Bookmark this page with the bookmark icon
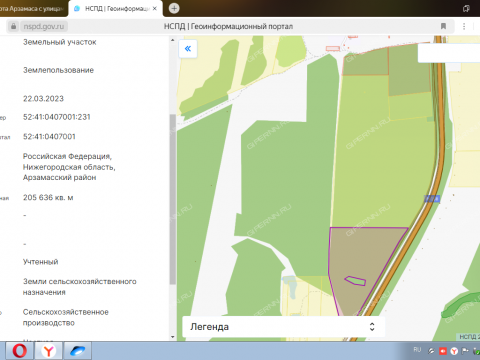Image resolution: width=480 pixels, height=360 pixels. coord(443,26)
